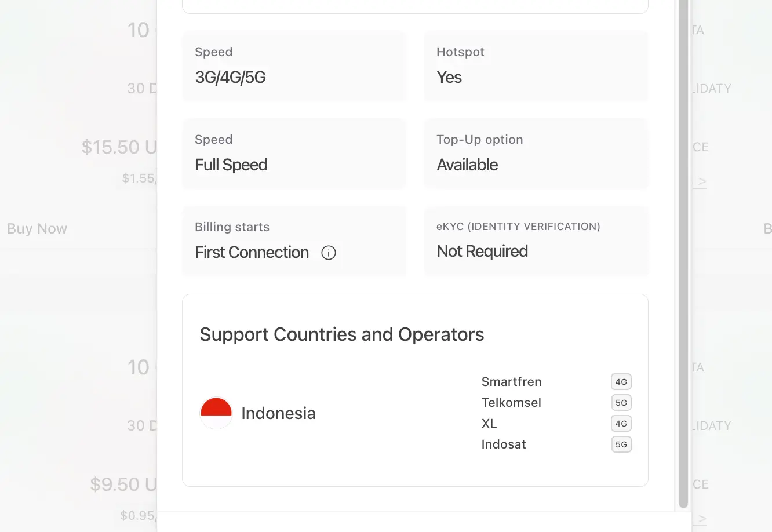Click the info icon beside First Connection
This screenshot has width=772, height=532.
[x=329, y=253]
